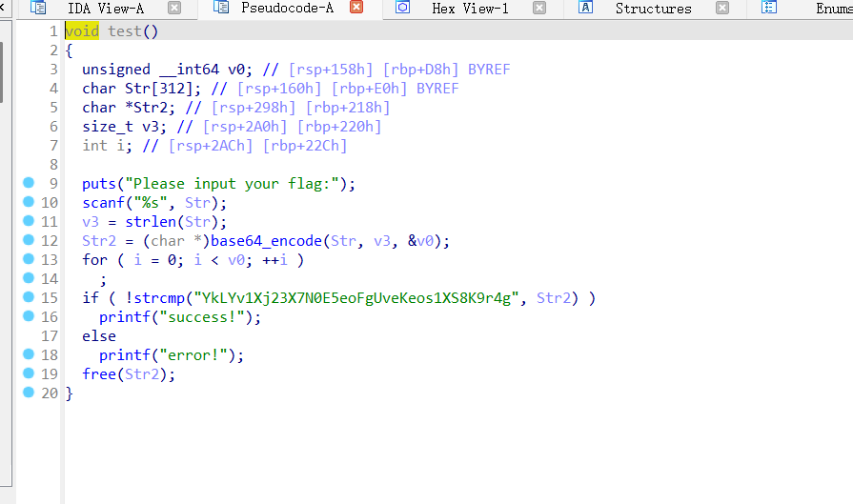The height and width of the screenshot is (504, 853).
Task: Toggle breakpoint dot on line 15
Action: [x=29, y=297]
